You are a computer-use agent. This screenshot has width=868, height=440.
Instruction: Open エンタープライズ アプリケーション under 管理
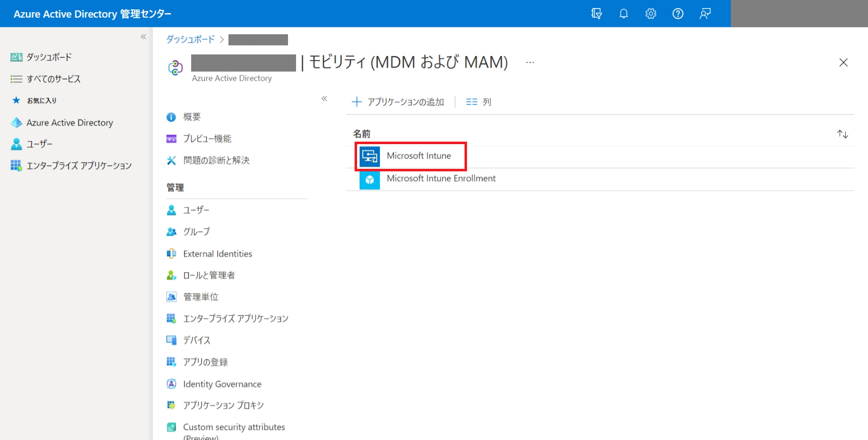click(x=237, y=319)
